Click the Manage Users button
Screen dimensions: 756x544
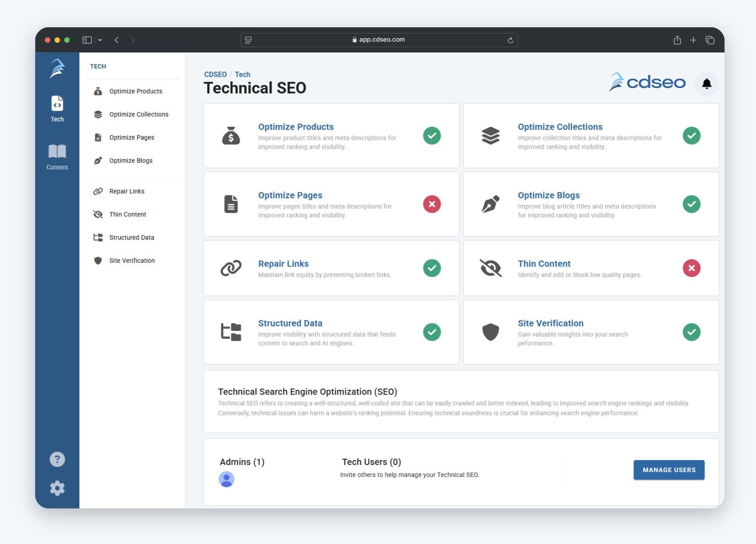(x=669, y=470)
